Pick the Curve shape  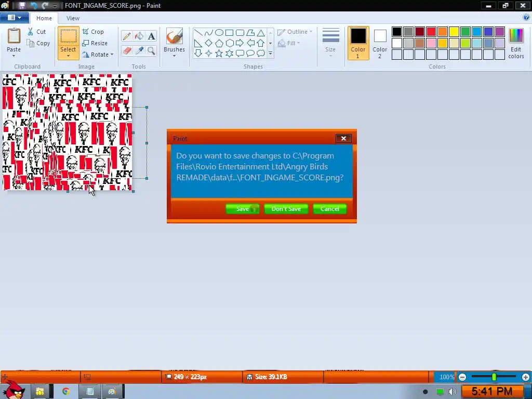(x=209, y=33)
